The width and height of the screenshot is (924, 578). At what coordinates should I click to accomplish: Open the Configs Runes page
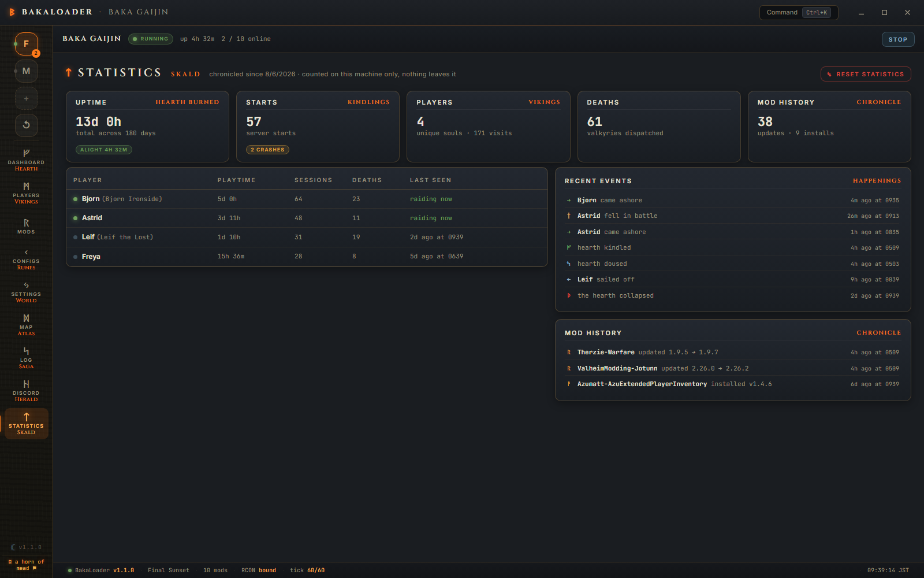[26, 259]
